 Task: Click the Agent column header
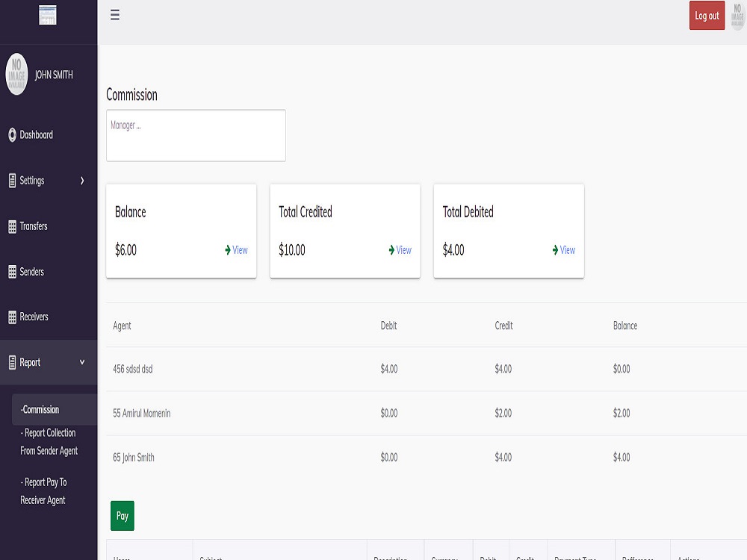tap(122, 326)
